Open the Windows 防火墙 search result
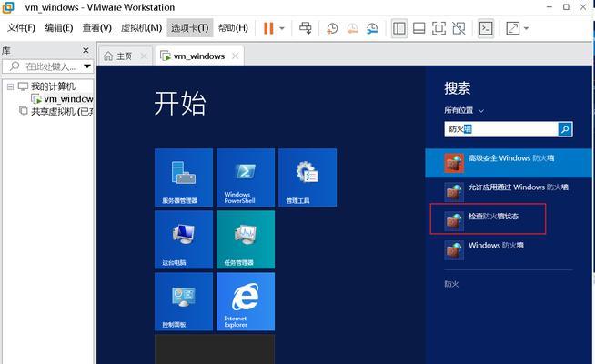Screen dimensions: 595x364 tap(509, 249)
